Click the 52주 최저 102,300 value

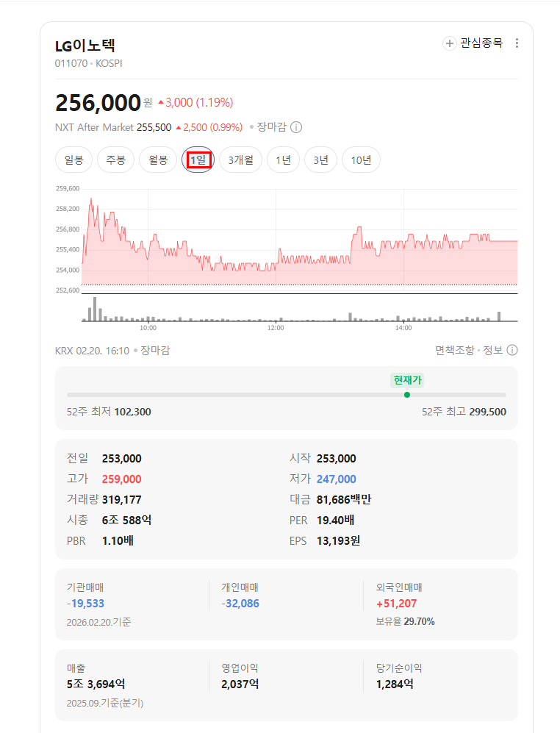click(x=133, y=412)
